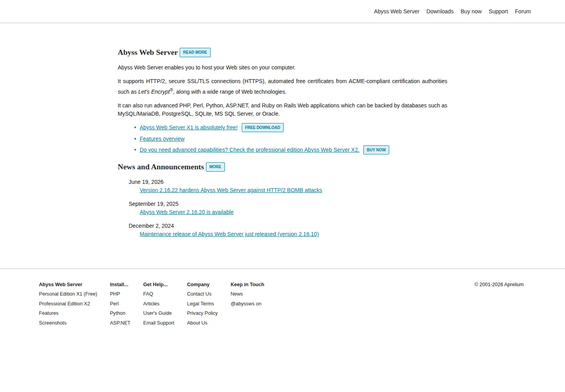Click the '© 2001-2026 Aprelium' copyright text
The width and height of the screenshot is (565, 392).
click(x=499, y=285)
